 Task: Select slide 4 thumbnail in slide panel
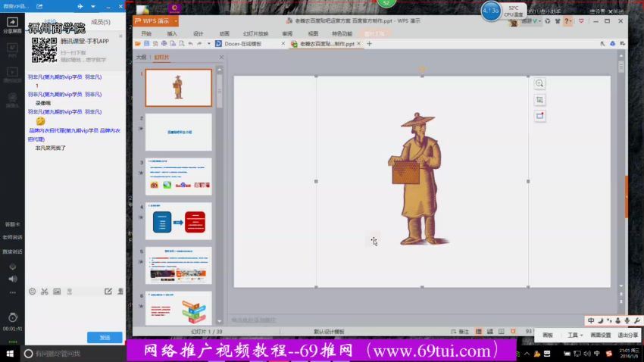[x=178, y=220]
